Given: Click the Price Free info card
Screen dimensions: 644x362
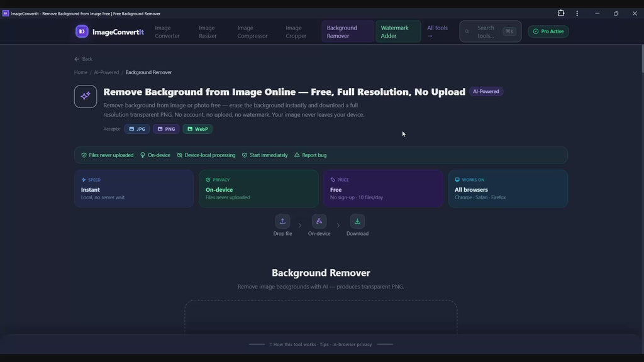Looking at the screenshot, I should (383, 189).
